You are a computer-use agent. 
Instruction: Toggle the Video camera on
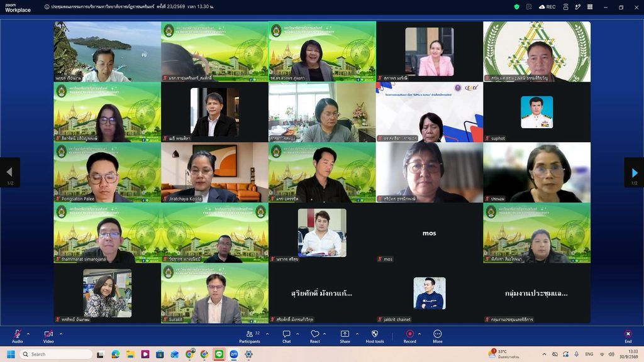[x=48, y=336]
